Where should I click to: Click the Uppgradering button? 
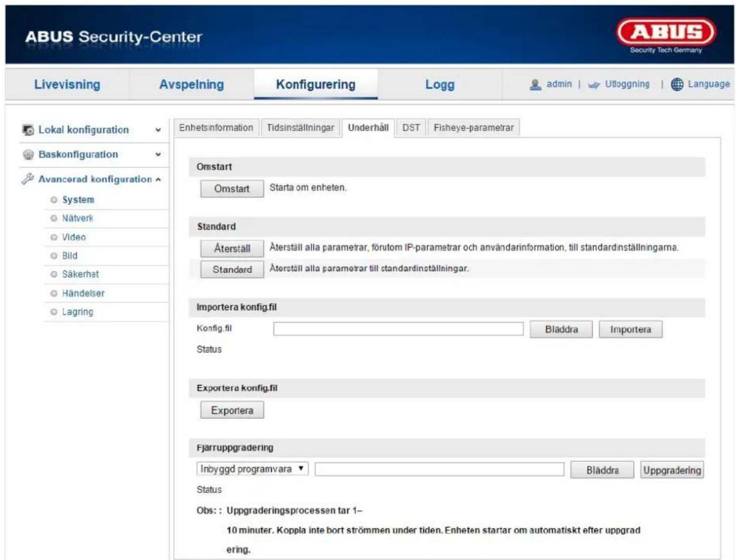[672, 470]
